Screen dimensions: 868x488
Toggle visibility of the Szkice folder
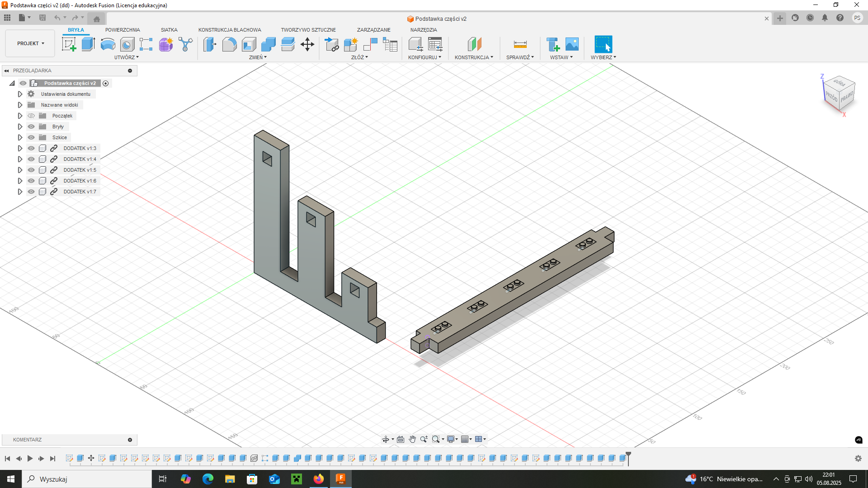31,137
